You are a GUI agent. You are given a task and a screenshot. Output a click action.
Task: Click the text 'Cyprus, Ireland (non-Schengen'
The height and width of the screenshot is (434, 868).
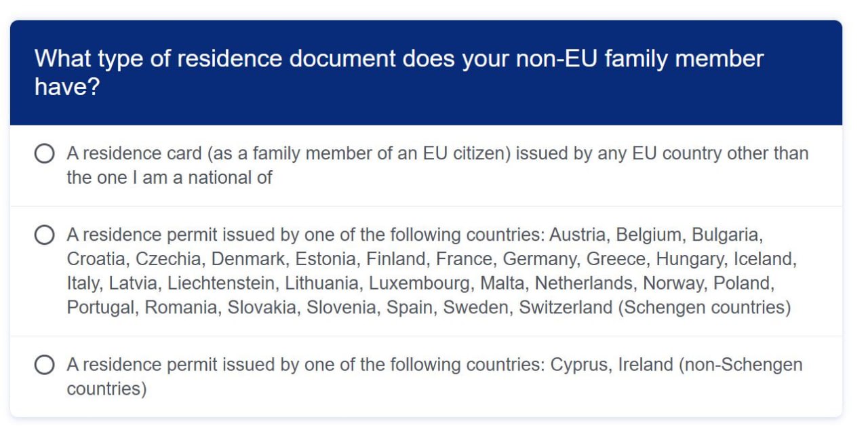click(676, 365)
